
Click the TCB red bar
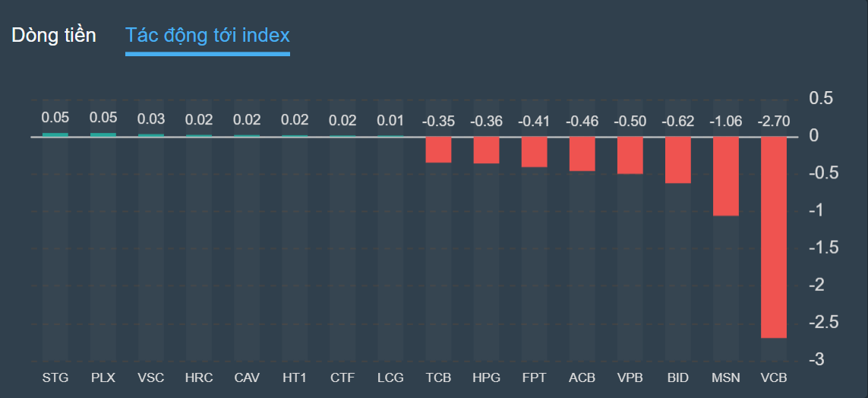coord(438,150)
